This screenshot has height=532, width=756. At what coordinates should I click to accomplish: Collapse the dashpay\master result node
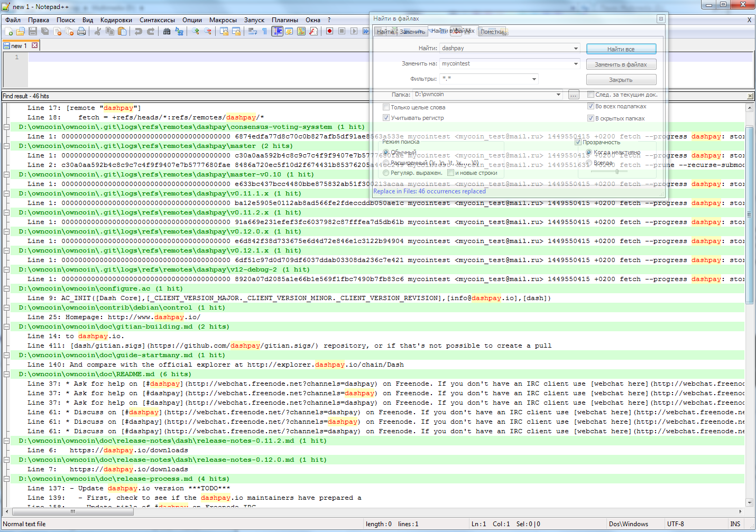6,146
